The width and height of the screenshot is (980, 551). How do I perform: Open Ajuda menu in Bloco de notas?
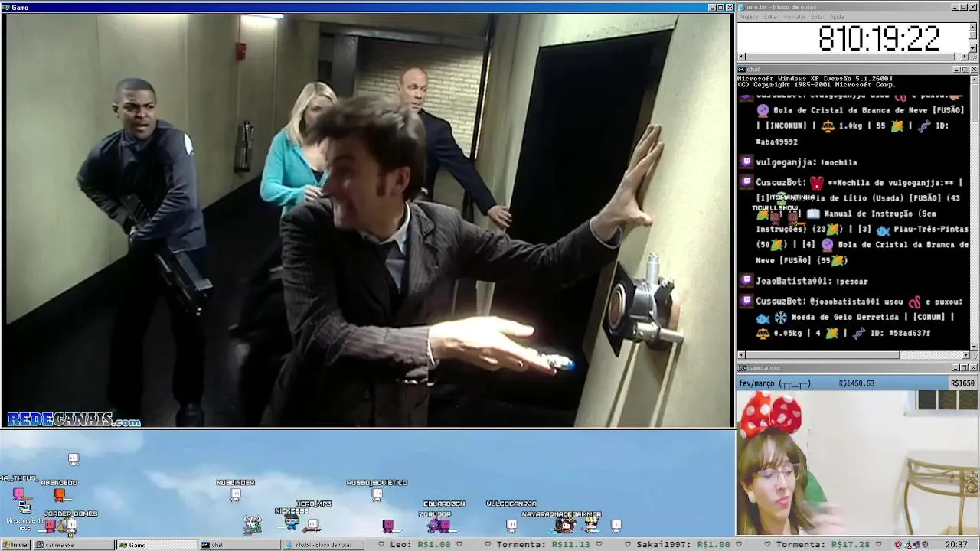click(837, 17)
